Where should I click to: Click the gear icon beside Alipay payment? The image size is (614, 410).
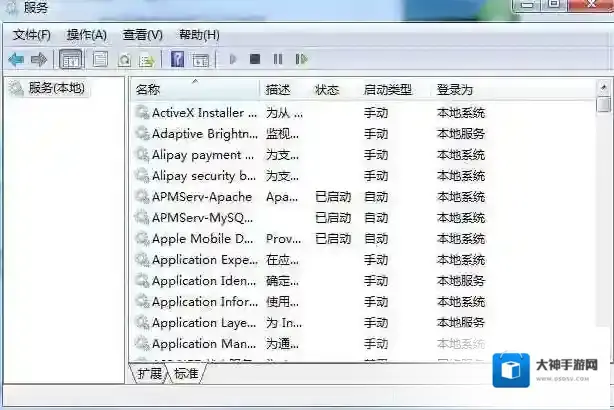click(142, 154)
